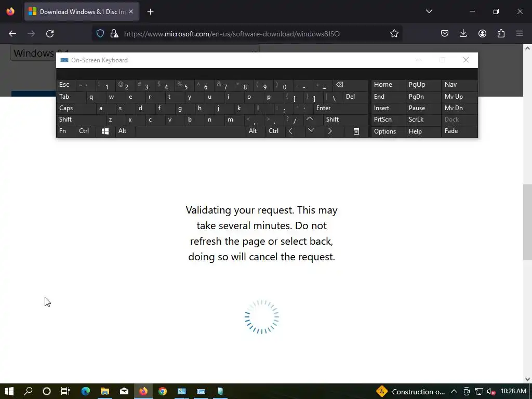Screen dimensions: 532x399
Task: Click the Esc key on On-Screen Keyboard
Action: coord(66,85)
